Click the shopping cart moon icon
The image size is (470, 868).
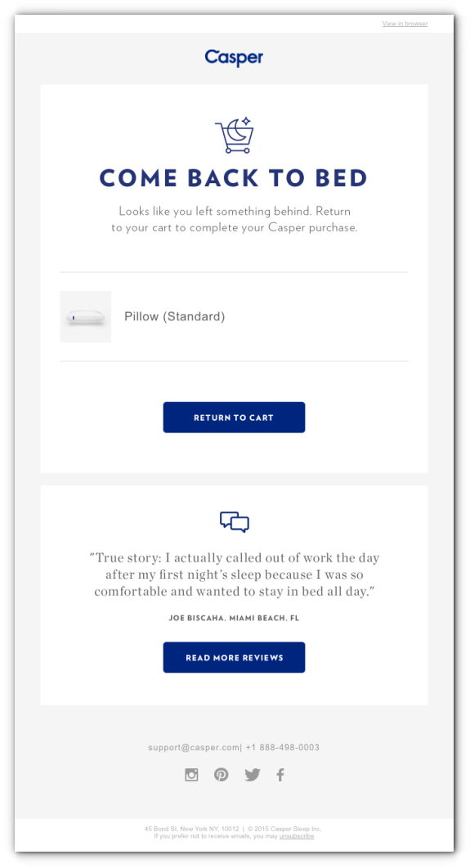[235, 135]
